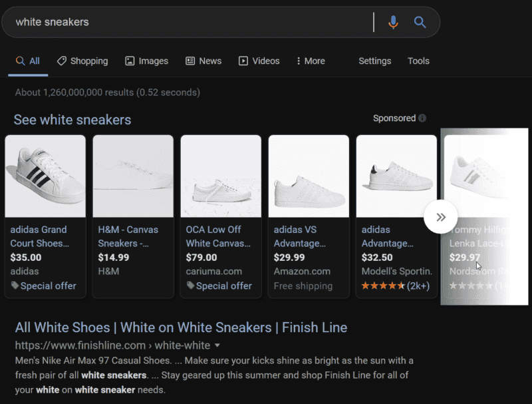
Task: Open the adidas Advantage product title
Action: (388, 236)
